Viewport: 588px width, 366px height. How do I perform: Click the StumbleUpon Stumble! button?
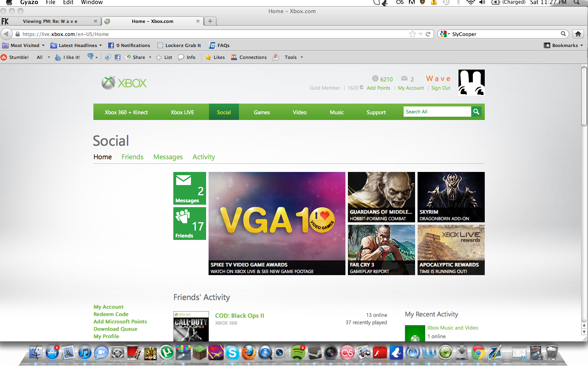(x=15, y=57)
